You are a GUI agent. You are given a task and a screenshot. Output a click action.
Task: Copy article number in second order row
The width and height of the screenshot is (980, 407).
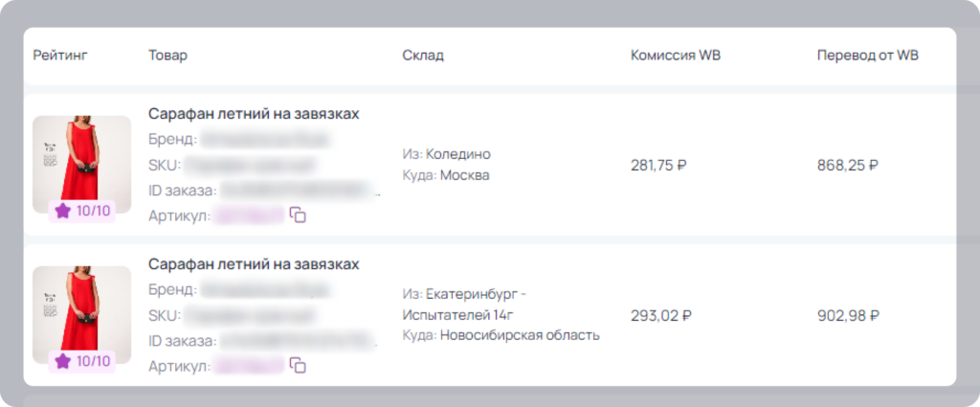coord(298,366)
